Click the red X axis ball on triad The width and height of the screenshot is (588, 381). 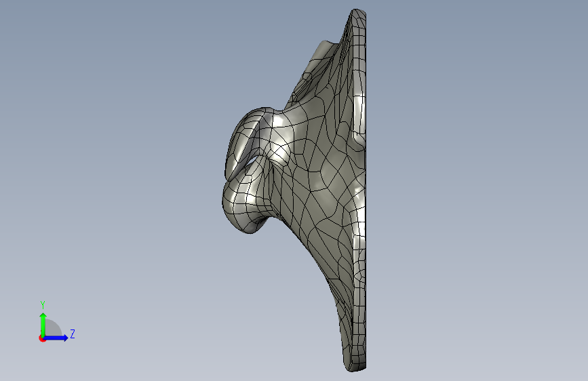click(42, 338)
